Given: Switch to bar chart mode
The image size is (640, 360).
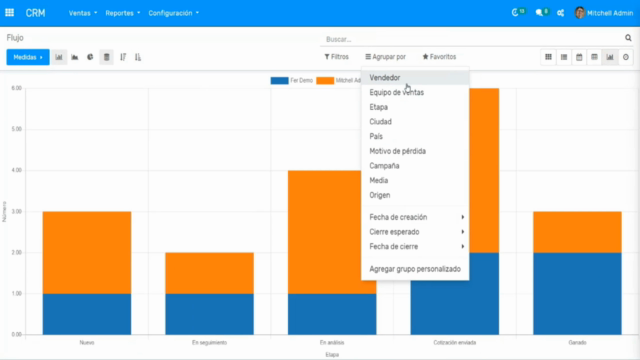Looking at the screenshot, I should tap(59, 57).
